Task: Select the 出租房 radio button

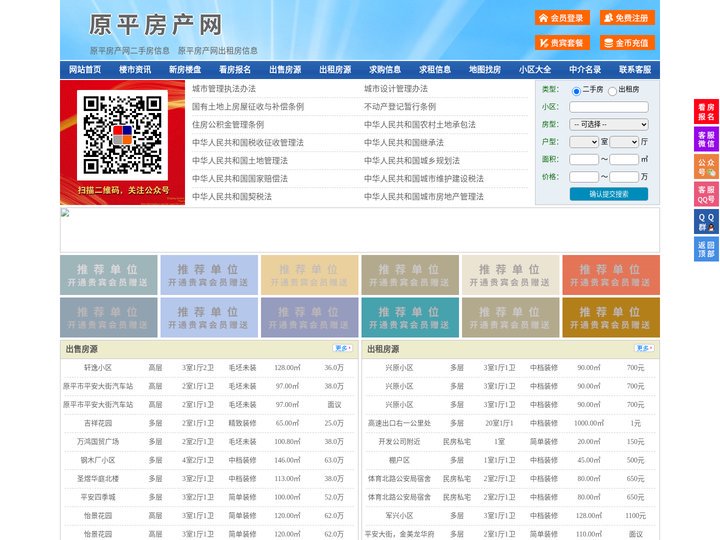Action: coord(612,91)
